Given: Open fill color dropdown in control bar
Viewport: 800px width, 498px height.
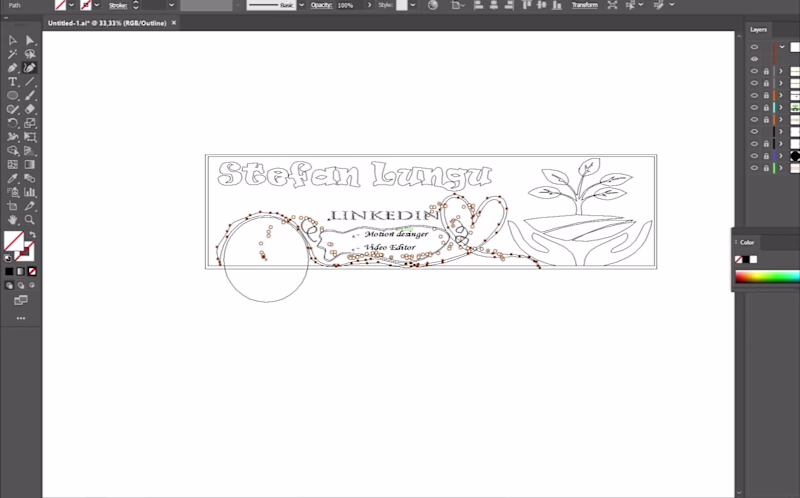Looking at the screenshot, I should [x=71, y=5].
